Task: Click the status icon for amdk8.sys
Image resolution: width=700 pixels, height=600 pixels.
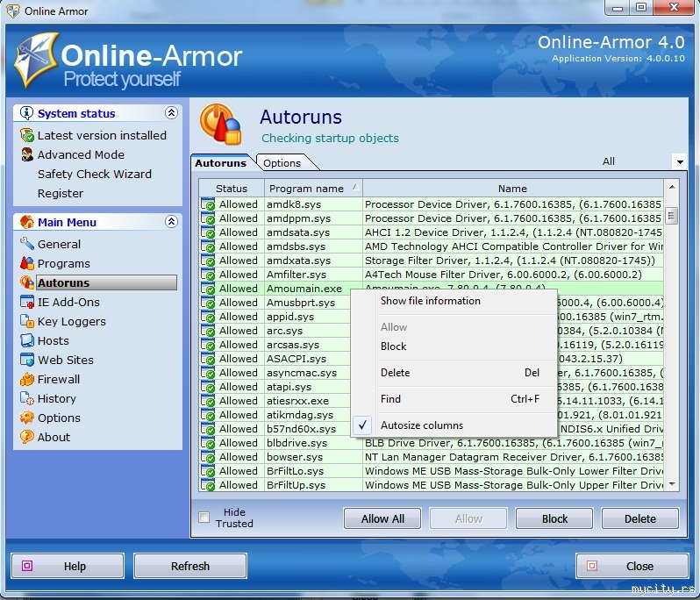Action: click(208, 204)
